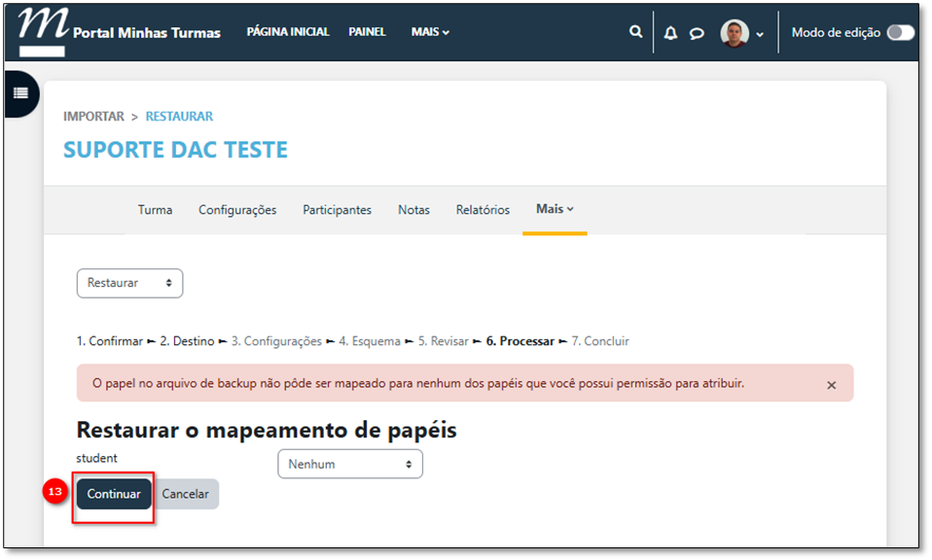This screenshot has height=560, width=932.
Task: Expand the user menu arrow
Action: pos(760,34)
